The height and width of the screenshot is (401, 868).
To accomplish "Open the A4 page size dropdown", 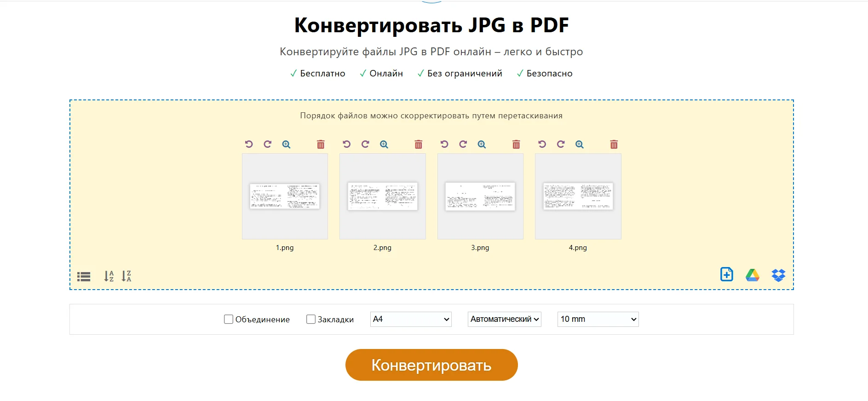I will [x=410, y=319].
